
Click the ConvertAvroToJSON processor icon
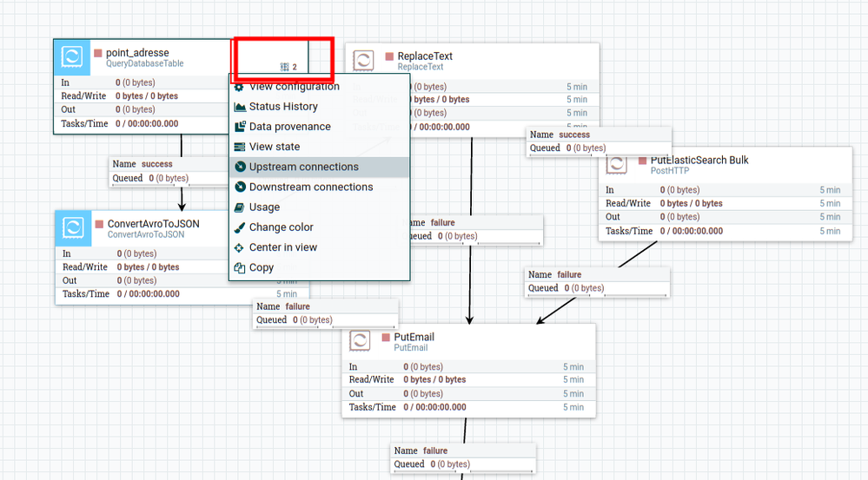pos(73,227)
